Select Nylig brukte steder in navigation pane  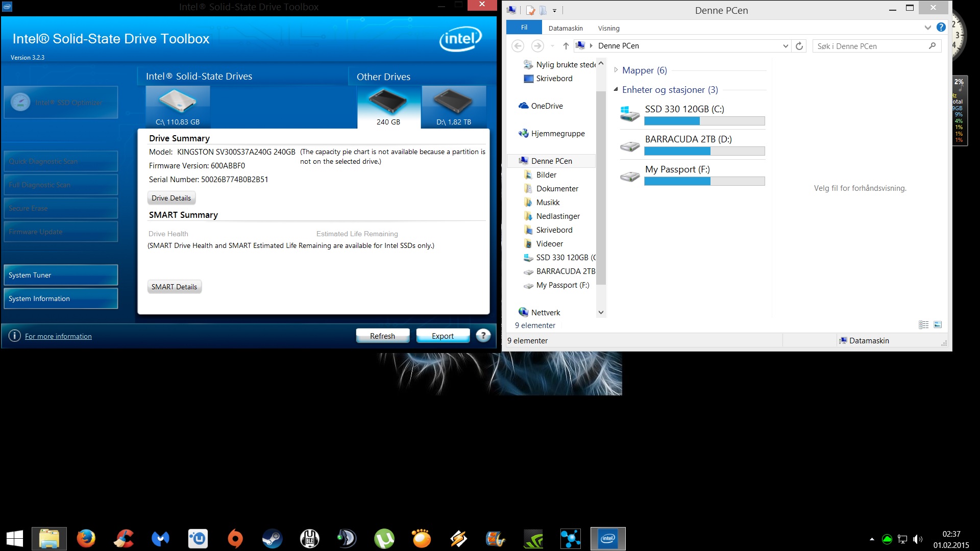coord(559,64)
